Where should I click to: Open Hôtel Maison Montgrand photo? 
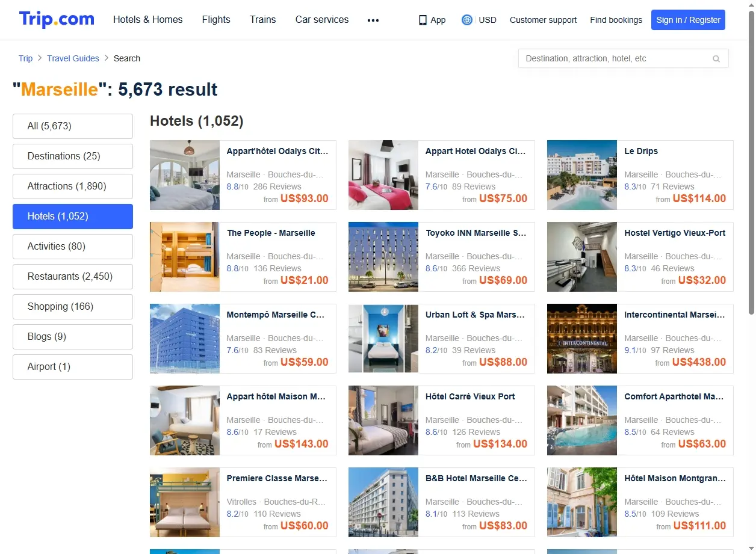coord(582,502)
